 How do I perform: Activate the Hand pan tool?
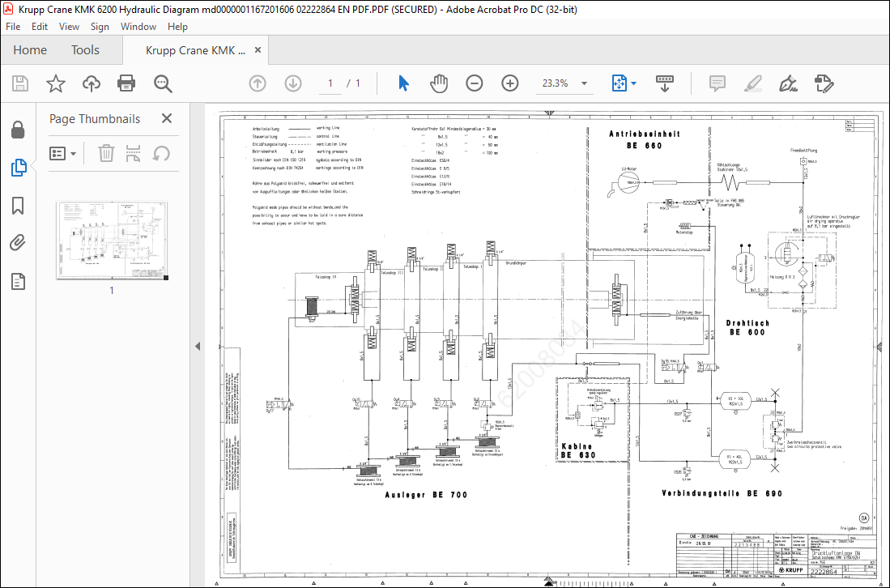coord(439,83)
